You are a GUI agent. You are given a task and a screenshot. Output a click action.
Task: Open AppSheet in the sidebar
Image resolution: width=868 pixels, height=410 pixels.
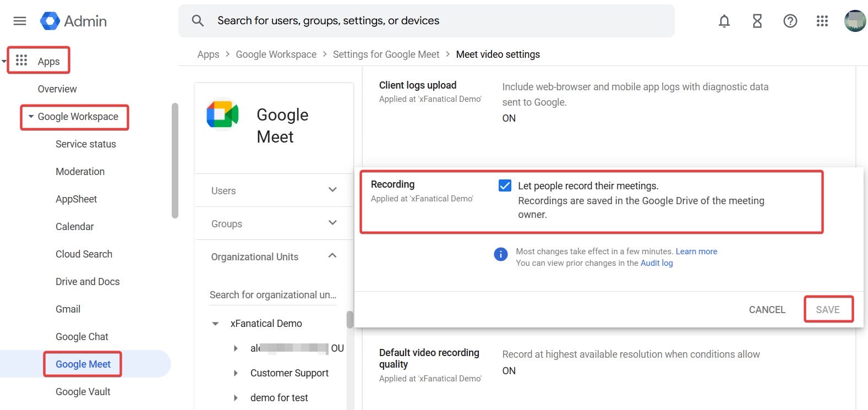(77, 199)
